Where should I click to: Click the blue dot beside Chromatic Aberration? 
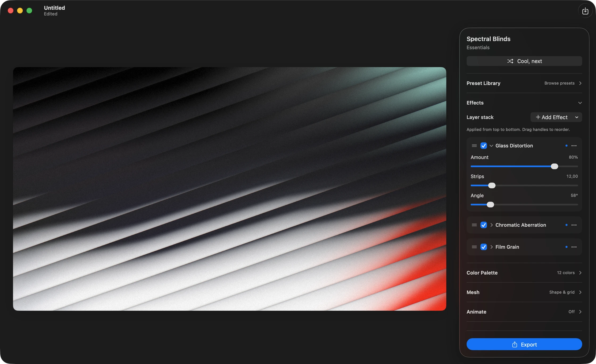(x=566, y=225)
